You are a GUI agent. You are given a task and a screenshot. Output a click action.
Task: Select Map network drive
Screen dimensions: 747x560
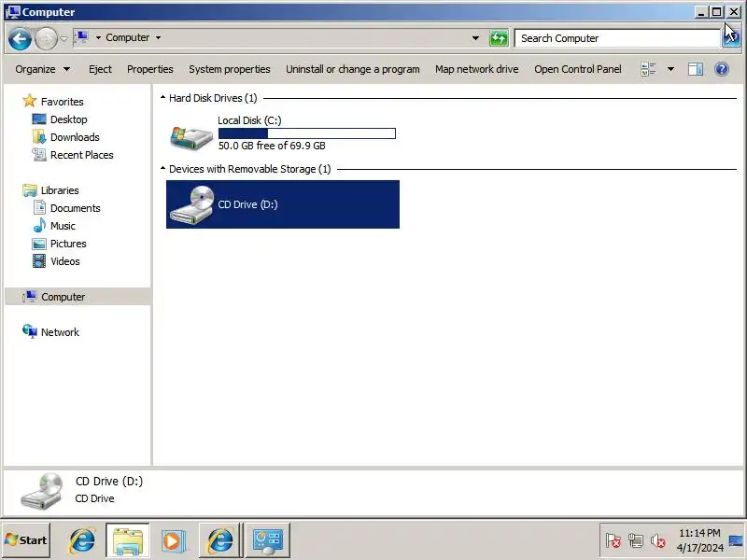(x=476, y=69)
